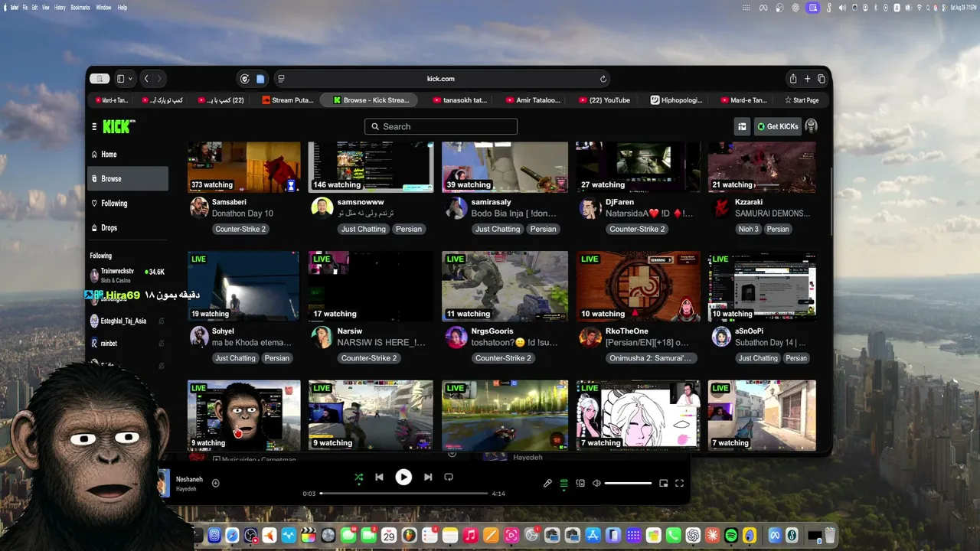Screen dimensions: 980x551
Task: Go to Home in Kick sidebar
Action: click(x=128, y=154)
